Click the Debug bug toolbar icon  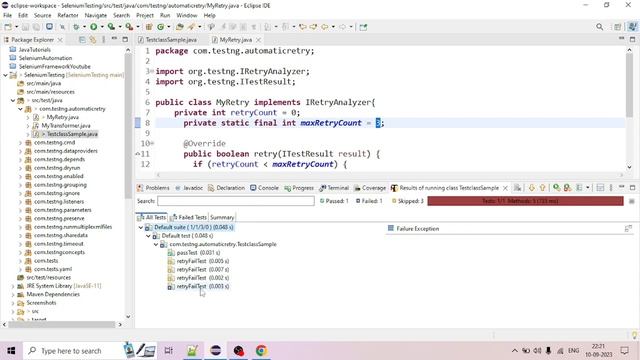click(x=76, y=27)
